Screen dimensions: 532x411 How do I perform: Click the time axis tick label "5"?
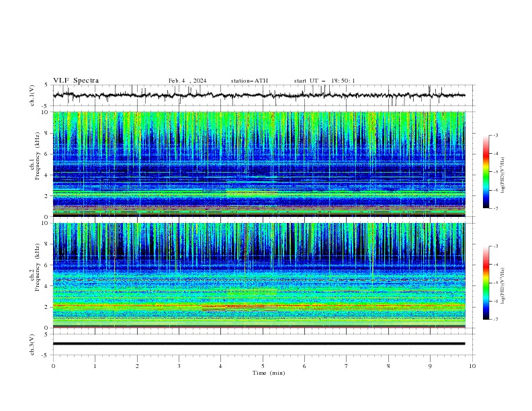tap(263, 366)
